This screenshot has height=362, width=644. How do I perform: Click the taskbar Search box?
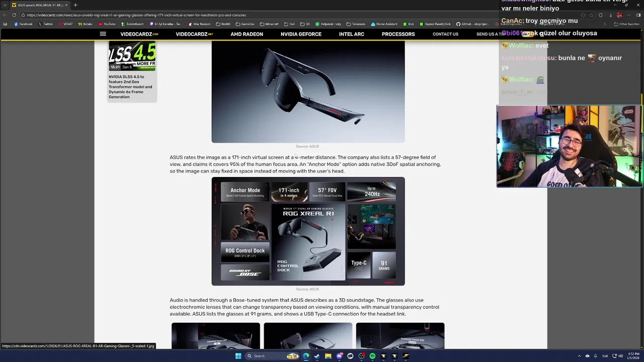point(272,356)
